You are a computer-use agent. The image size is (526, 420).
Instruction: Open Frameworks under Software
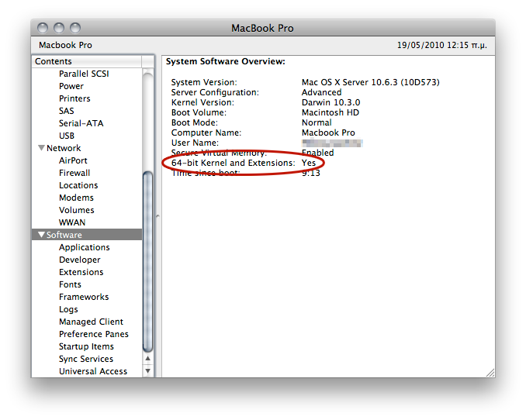tap(84, 297)
